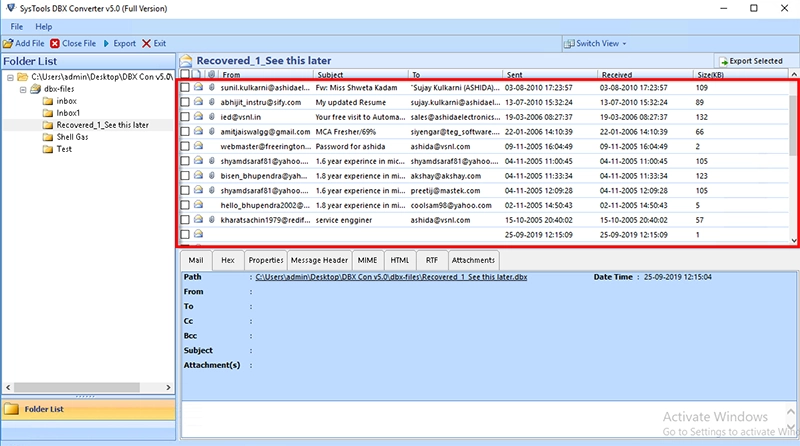The height and width of the screenshot is (446, 800).
Task: Sort by the Received column header
Action: pos(645,75)
